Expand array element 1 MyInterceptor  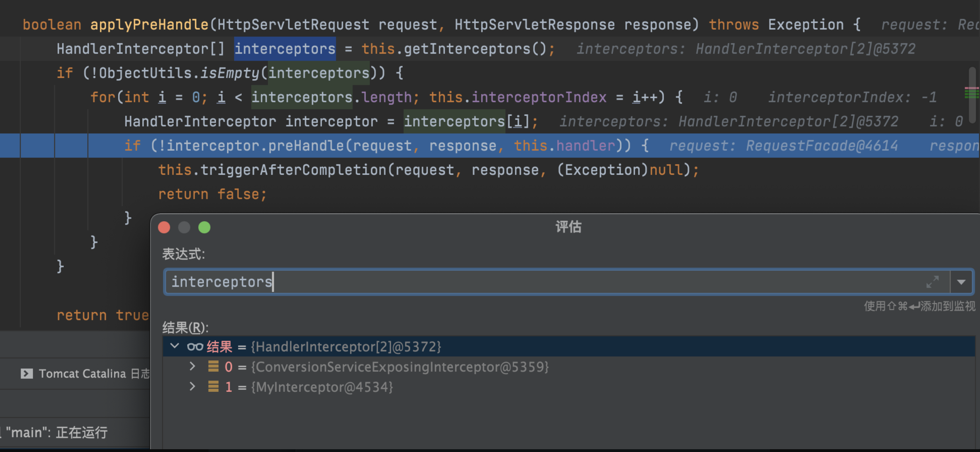click(x=193, y=387)
